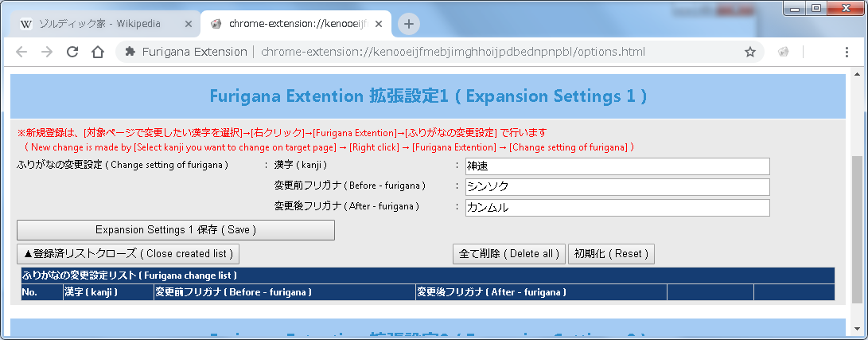Click the puzzle-piece icon in the address bar
The height and width of the screenshot is (340, 868).
pos(130,52)
